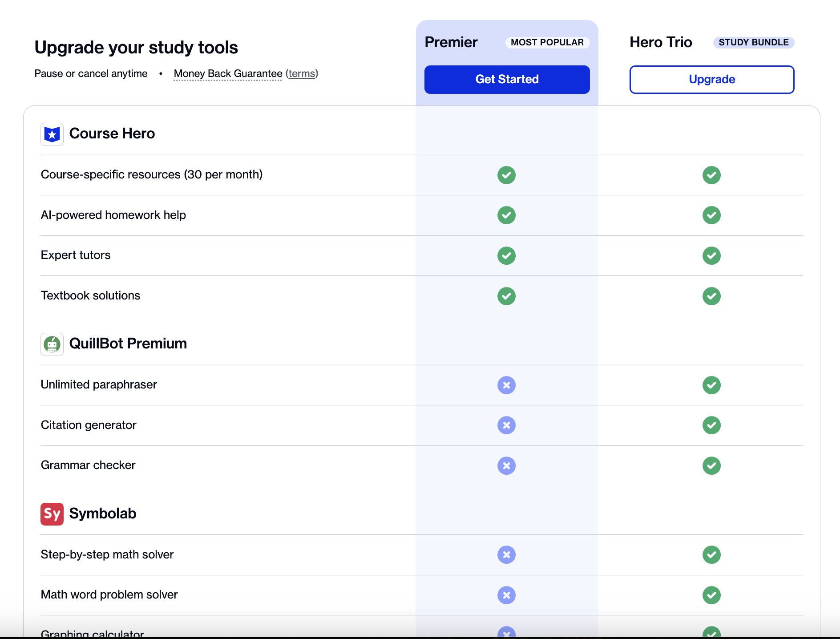Click the Symbolab section heading
This screenshot has width=840, height=639.
click(x=103, y=514)
